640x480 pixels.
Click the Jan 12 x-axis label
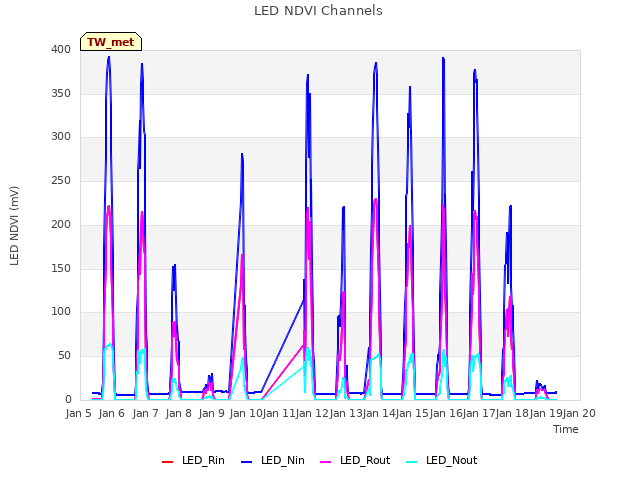[312, 413]
